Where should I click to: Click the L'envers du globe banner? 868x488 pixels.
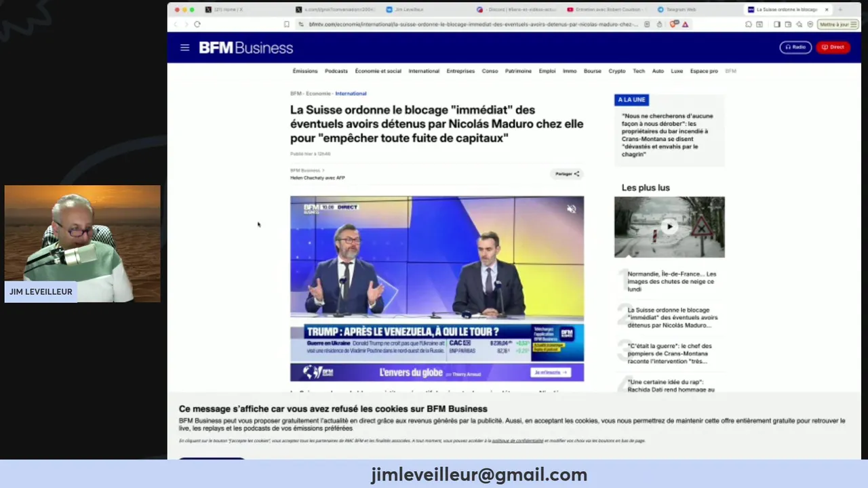tap(437, 372)
